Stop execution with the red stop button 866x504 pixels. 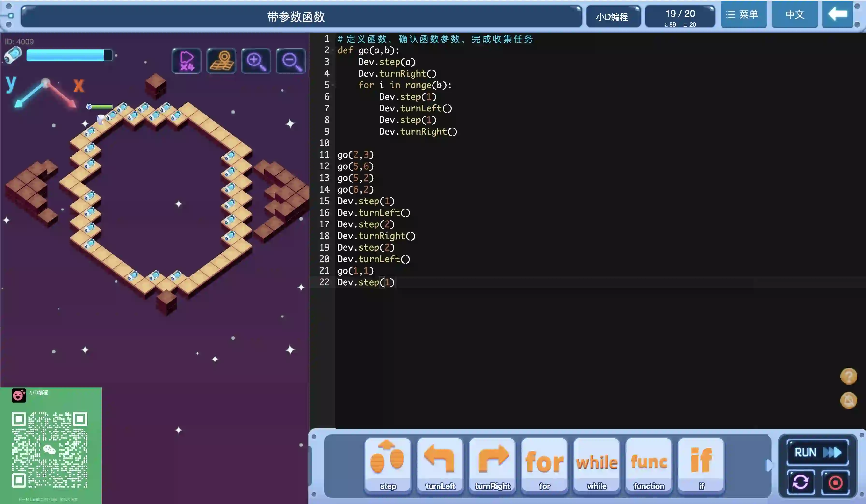point(835,482)
